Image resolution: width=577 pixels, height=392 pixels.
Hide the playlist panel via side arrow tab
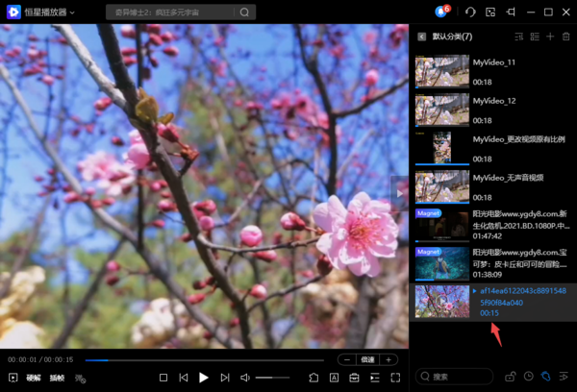pyautogui.click(x=399, y=193)
